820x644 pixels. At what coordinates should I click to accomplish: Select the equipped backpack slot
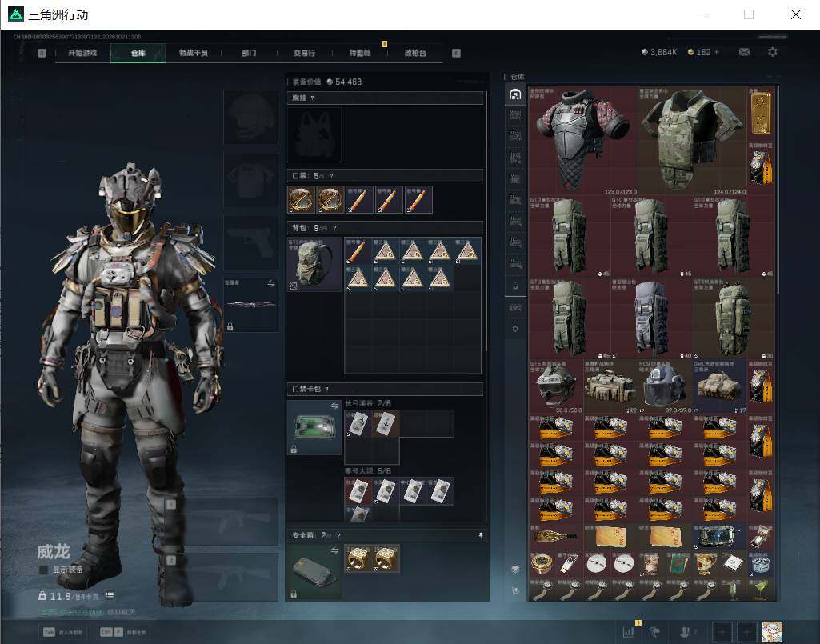[315, 264]
